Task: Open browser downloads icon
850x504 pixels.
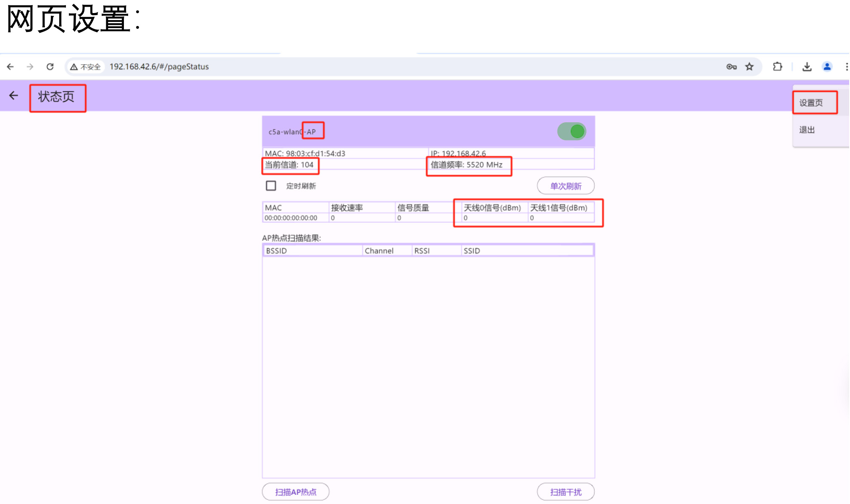Action: pyautogui.click(x=807, y=67)
